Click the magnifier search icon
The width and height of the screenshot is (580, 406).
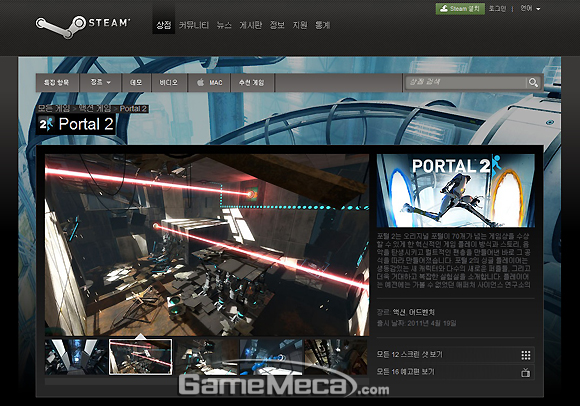pyautogui.click(x=533, y=82)
